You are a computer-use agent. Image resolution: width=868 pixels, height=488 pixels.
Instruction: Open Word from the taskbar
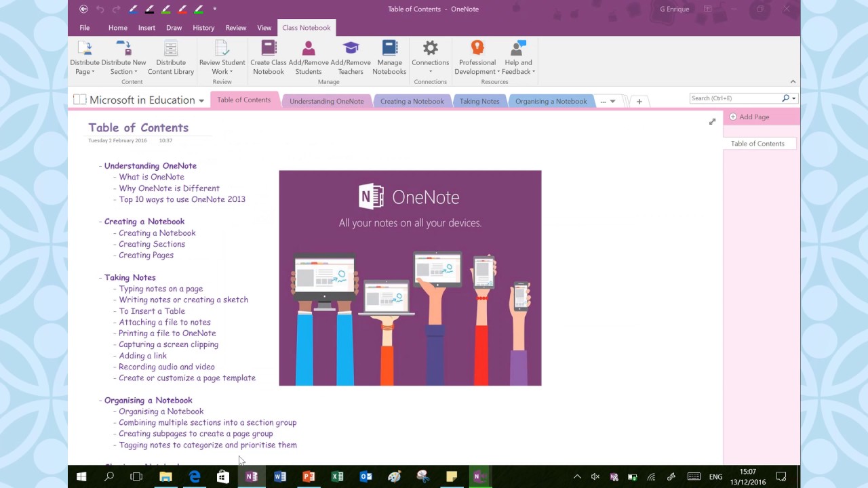(280, 476)
